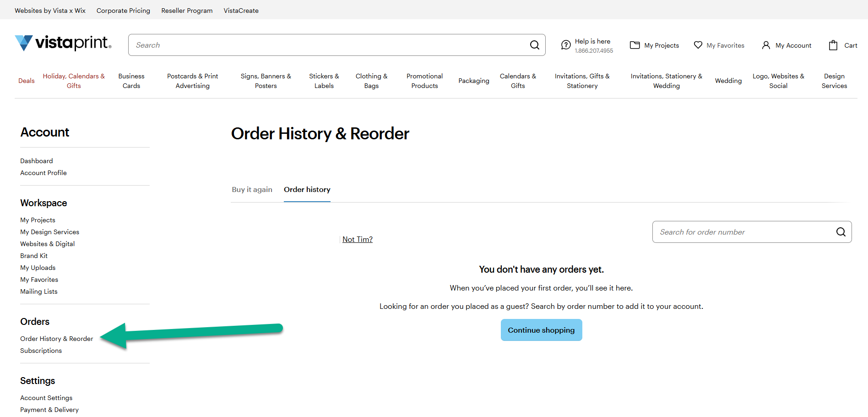Click the My Projects header label
This screenshot has width=868, height=417.
[662, 45]
